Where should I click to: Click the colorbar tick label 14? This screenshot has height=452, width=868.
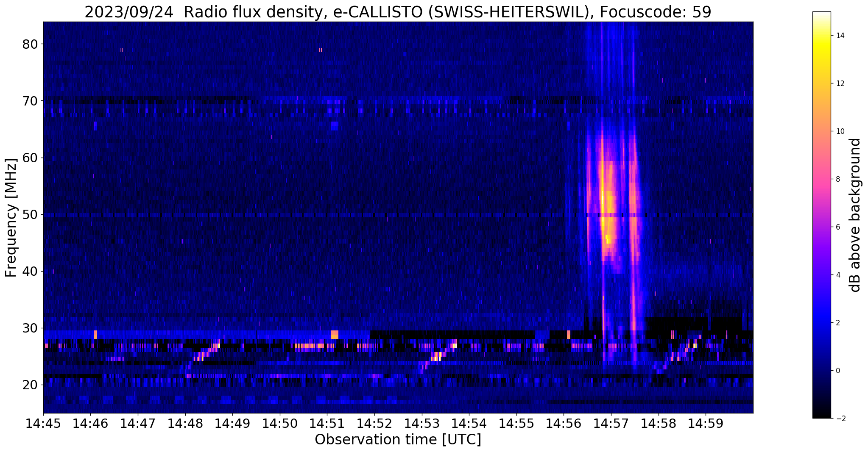coord(840,36)
